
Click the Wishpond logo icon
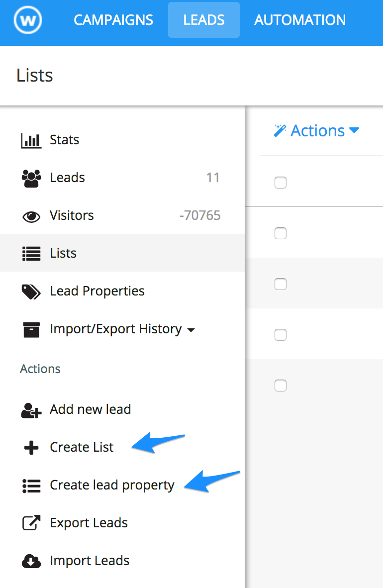28,20
